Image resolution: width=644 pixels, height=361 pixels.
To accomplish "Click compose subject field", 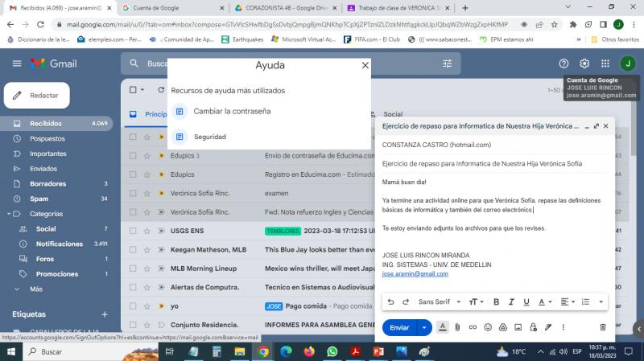I will click(494, 164).
